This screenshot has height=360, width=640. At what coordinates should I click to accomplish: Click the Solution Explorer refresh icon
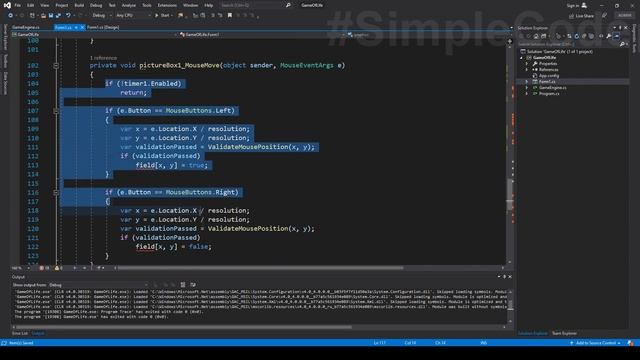(x=576, y=36)
